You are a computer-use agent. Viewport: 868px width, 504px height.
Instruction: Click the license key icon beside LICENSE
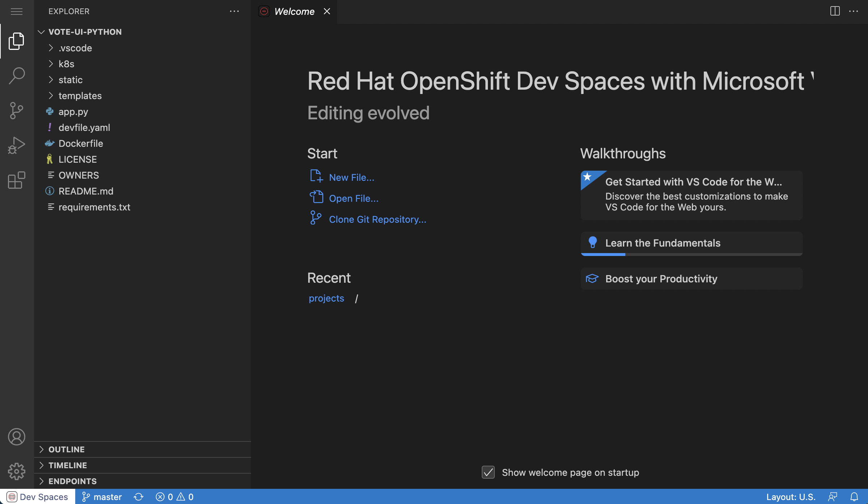point(50,159)
